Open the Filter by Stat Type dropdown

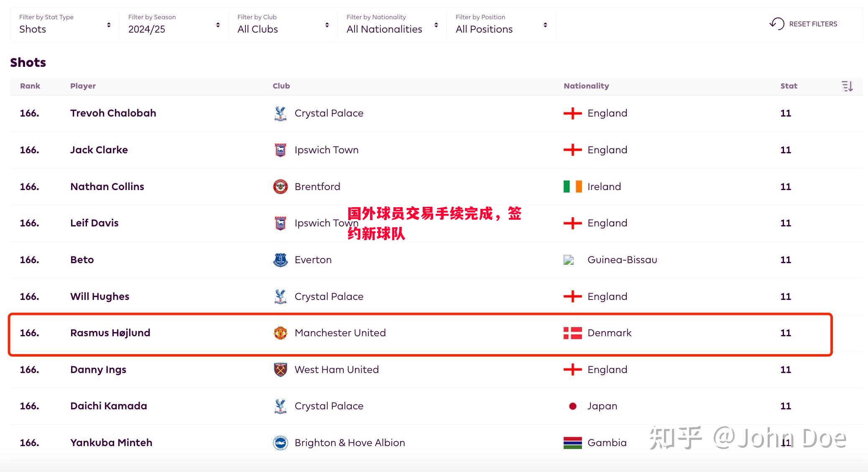click(x=65, y=25)
